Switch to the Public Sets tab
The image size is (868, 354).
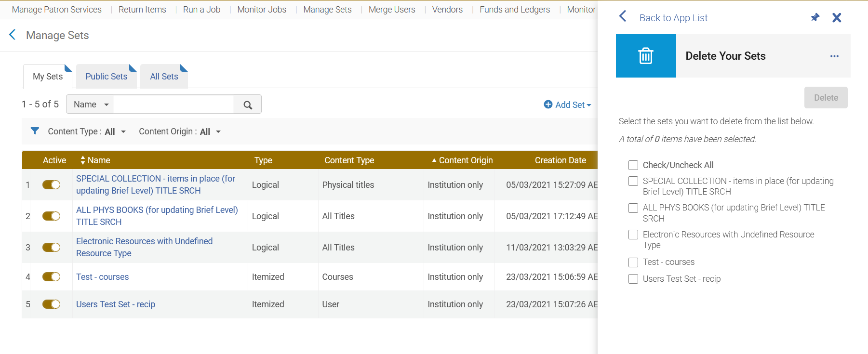pos(107,76)
